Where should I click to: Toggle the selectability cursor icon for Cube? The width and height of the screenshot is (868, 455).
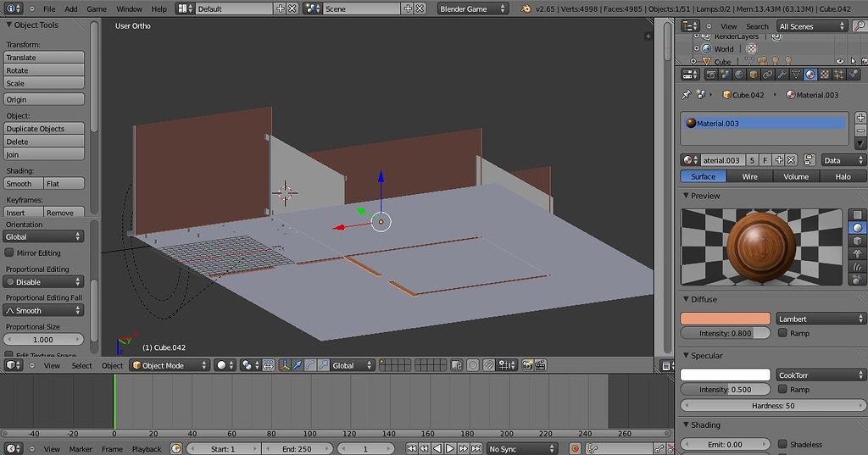[x=853, y=62]
